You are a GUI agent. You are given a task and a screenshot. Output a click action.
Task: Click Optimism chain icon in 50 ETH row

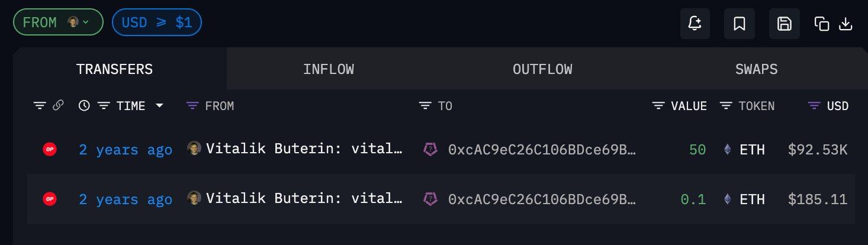click(x=50, y=150)
